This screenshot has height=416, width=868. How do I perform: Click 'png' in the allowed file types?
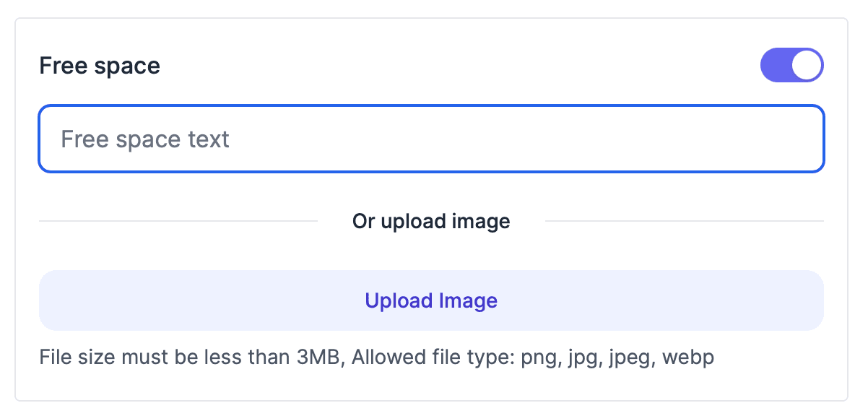539,357
